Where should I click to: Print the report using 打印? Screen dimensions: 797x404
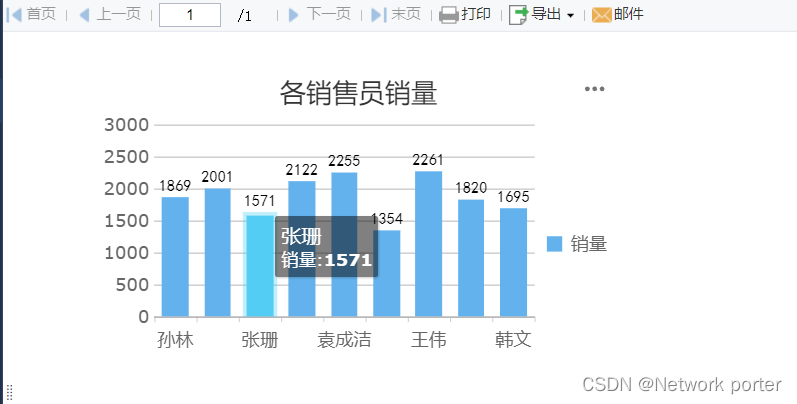(x=465, y=14)
